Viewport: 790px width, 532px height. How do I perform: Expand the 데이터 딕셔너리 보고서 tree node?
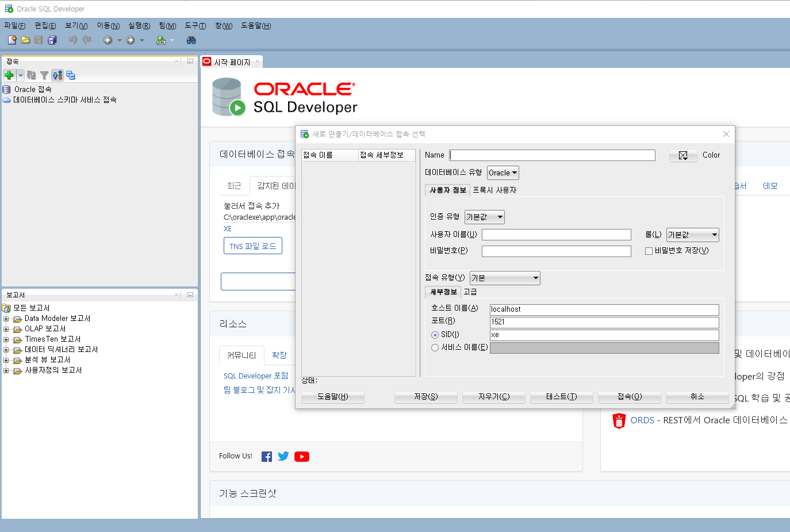coord(6,350)
